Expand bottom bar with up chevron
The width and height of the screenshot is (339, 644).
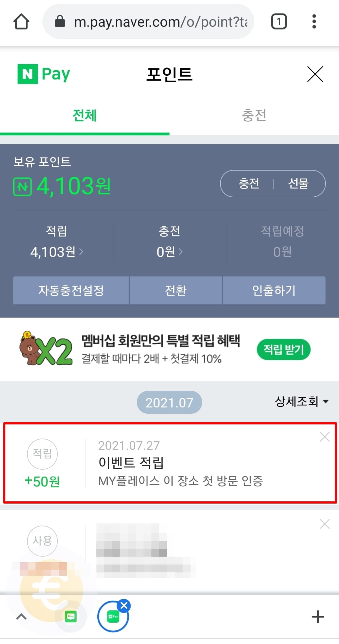point(21,616)
